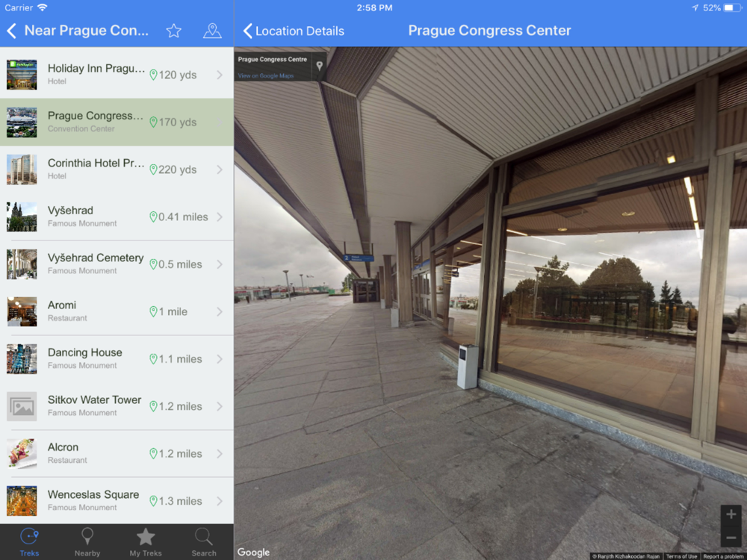This screenshot has width=747, height=560.
Task: Switch to the Treks tab
Action: [30, 542]
